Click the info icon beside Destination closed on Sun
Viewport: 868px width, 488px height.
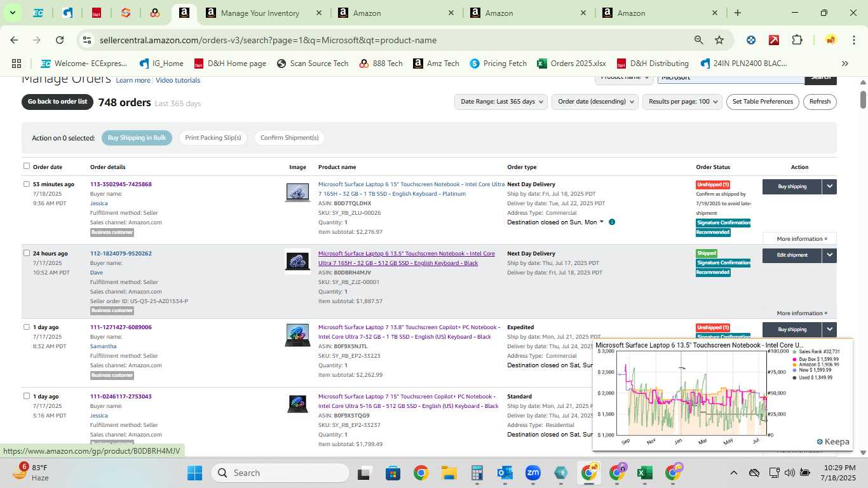[612, 222]
